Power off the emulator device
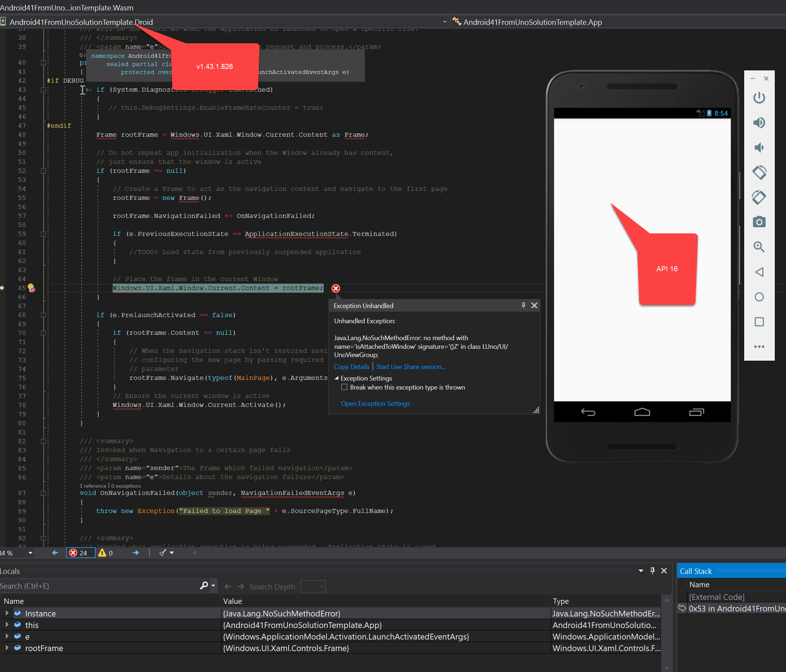786x672 pixels. (760, 97)
